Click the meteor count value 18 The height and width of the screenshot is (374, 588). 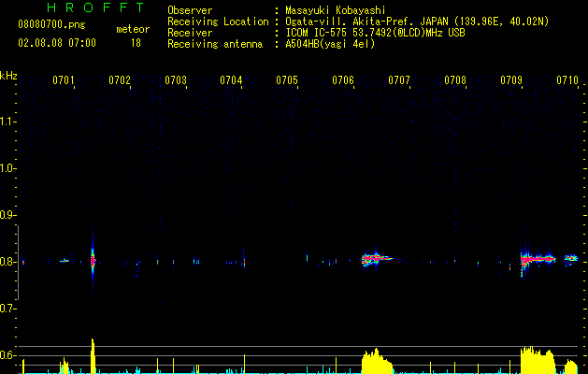(x=136, y=43)
